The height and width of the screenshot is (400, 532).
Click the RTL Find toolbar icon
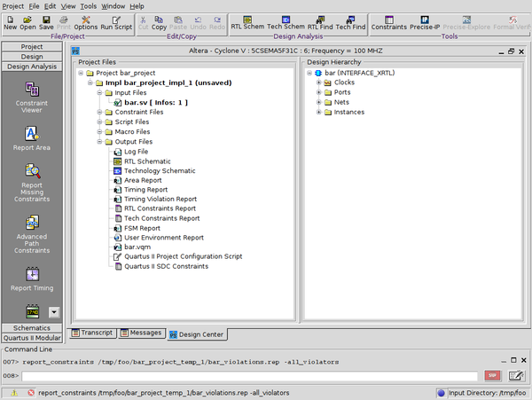click(319, 22)
